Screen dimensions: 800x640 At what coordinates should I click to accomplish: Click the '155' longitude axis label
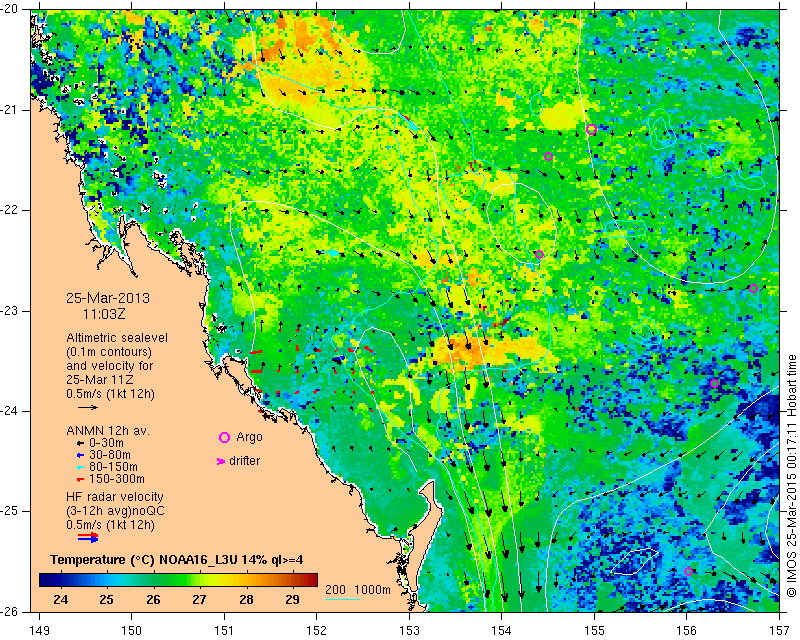click(x=594, y=631)
